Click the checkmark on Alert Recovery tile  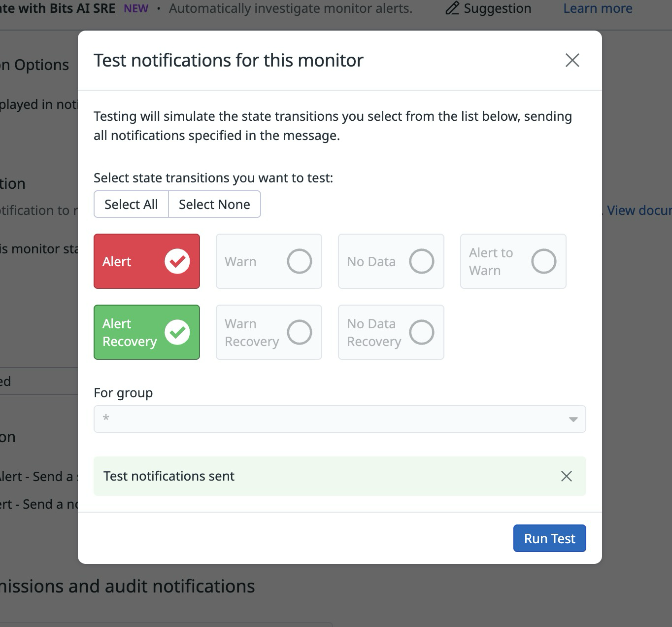pyautogui.click(x=177, y=332)
